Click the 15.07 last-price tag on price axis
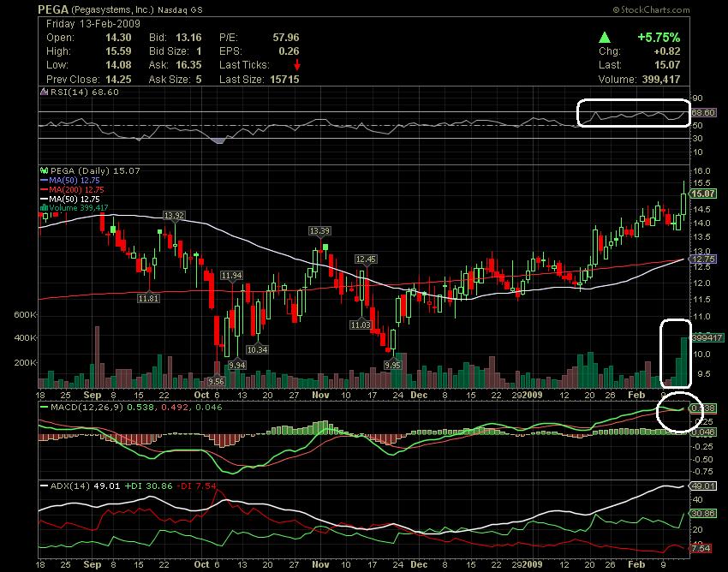This screenshot has height=572, width=728. [x=703, y=194]
